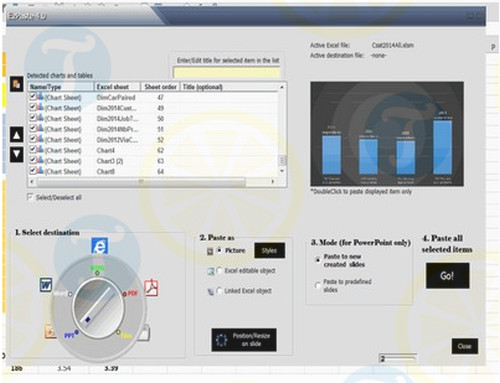Click the sheet order value 47

click(160, 97)
